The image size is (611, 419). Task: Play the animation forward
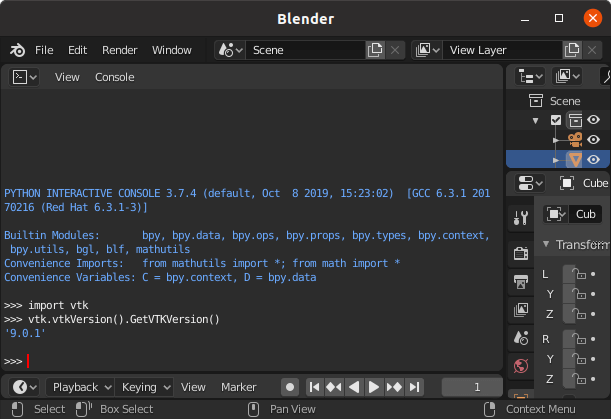[x=374, y=387]
